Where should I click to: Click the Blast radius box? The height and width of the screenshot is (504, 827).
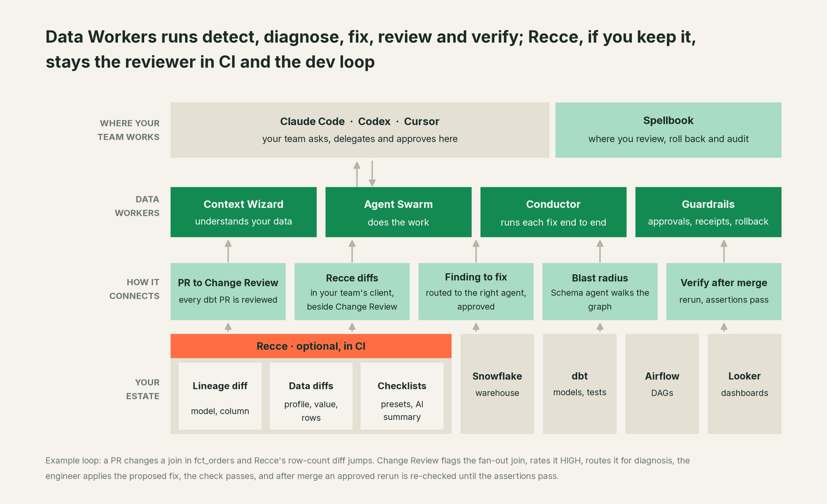click(600, 292)
